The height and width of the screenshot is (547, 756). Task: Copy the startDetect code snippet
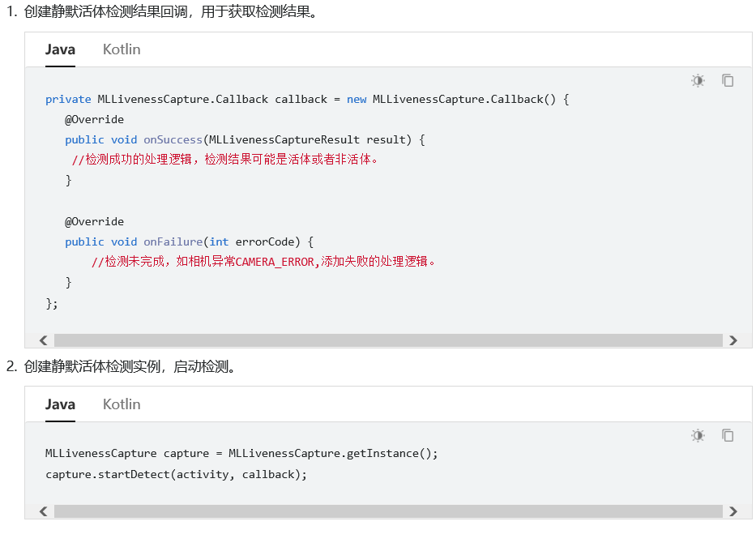click(x=728, y=436)
